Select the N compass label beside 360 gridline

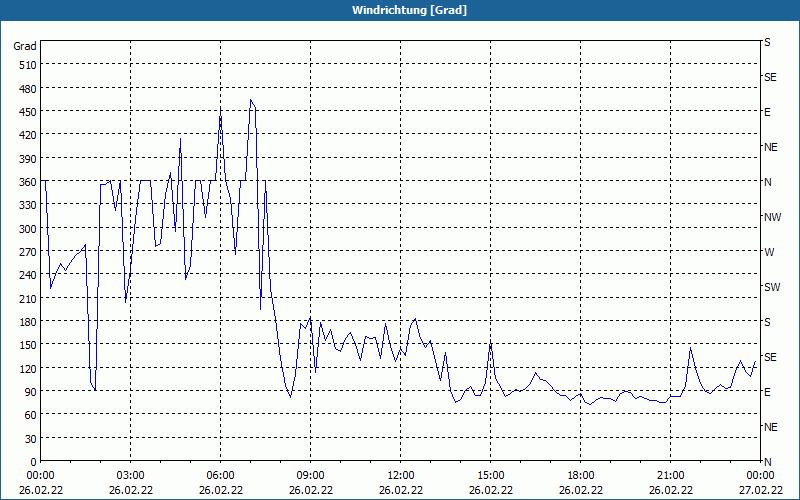click(x=768, y=182)
